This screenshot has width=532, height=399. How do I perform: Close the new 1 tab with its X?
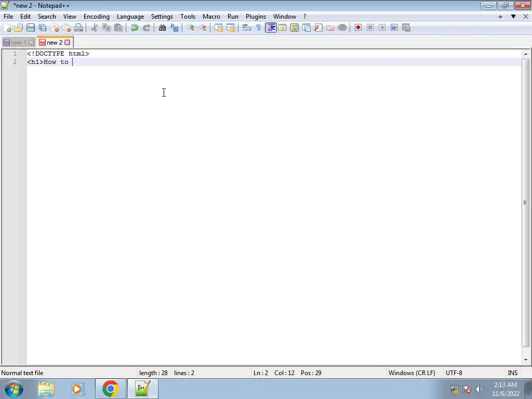(x=31, y=43)
